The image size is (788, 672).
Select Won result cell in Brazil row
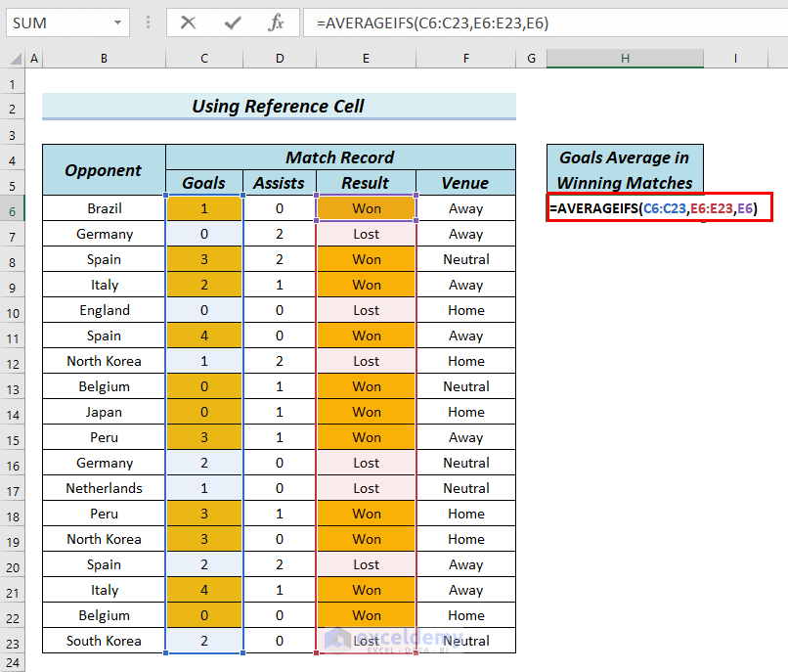point(366,208)
